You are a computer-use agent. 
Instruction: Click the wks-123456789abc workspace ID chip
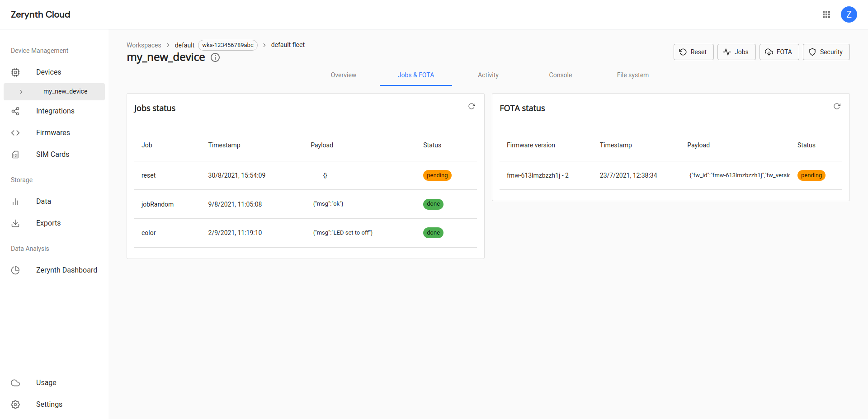[228, 45]
